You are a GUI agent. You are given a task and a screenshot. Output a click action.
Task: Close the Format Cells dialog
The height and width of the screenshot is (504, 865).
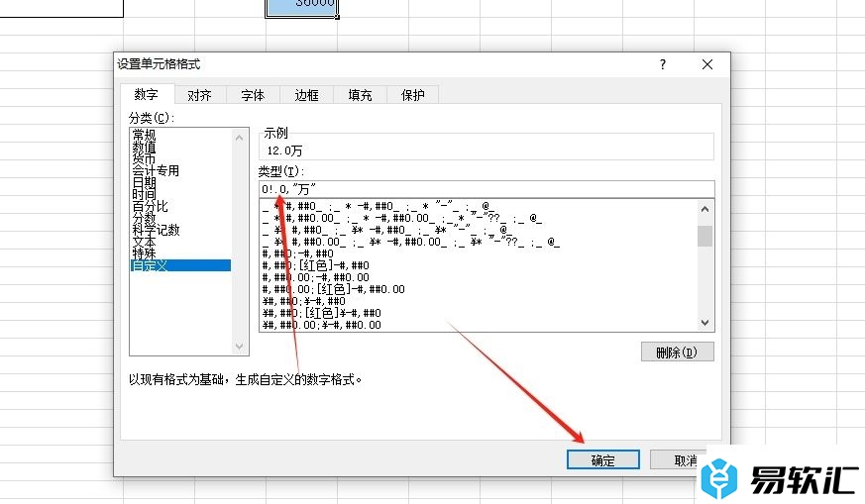click(707, 64)
